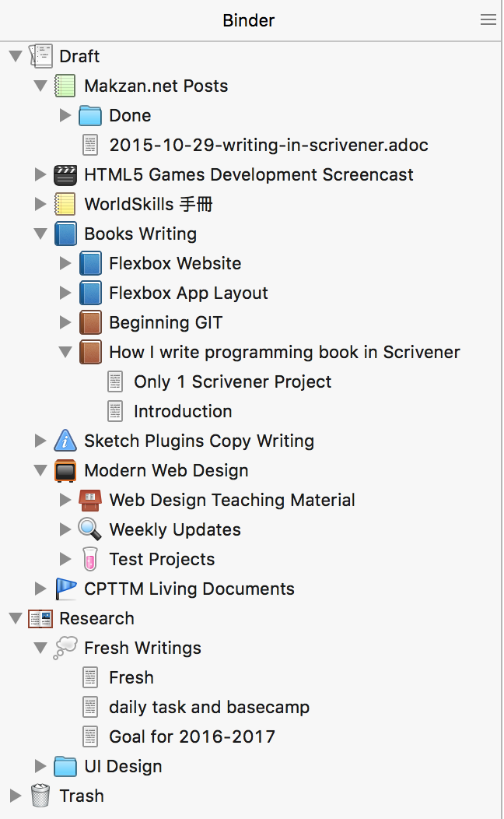Screen dimensions: 504x819
Task: Click the clapperboard icon for HTML5 Games Screencast
Action: 65,174
